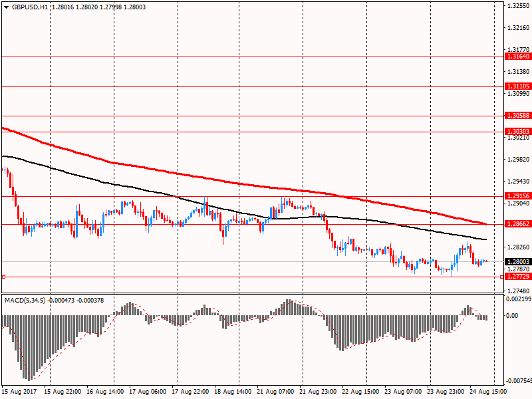Select the MACD value -0.000473 in the indicator header
This screenshot has height=399, width=532.
61,301
